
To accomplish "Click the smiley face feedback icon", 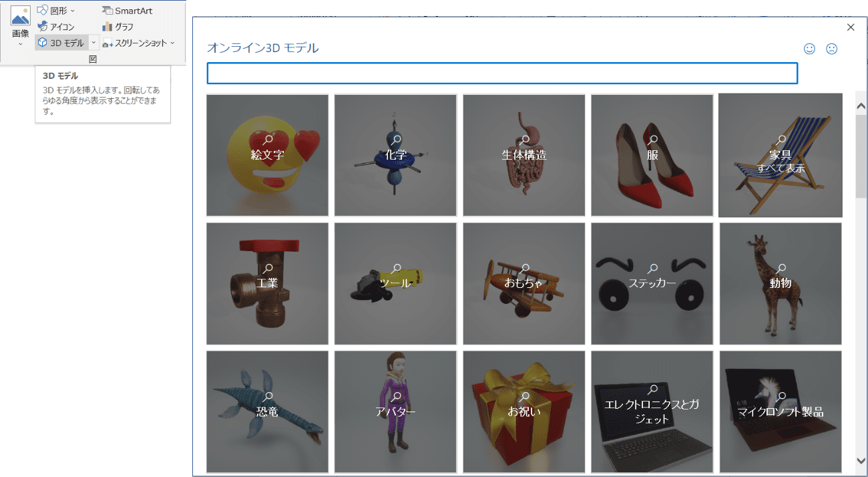I will pos(809,49).
